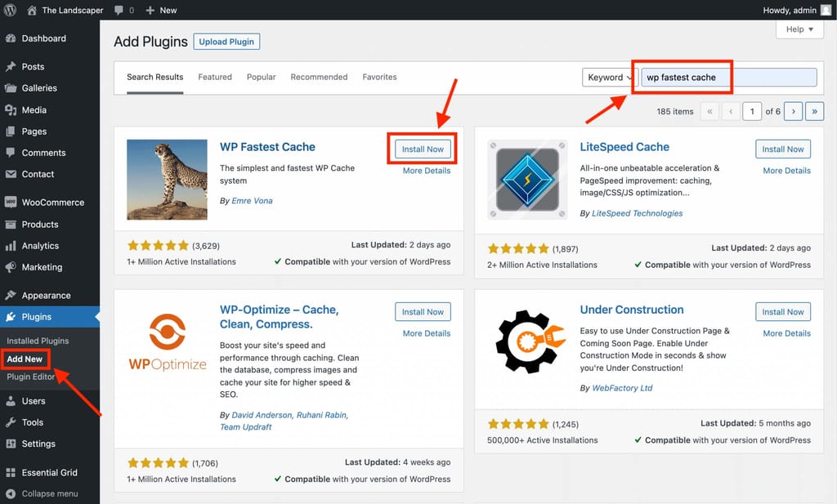
Task: Open the Under Construction title link
Action: 632,310
